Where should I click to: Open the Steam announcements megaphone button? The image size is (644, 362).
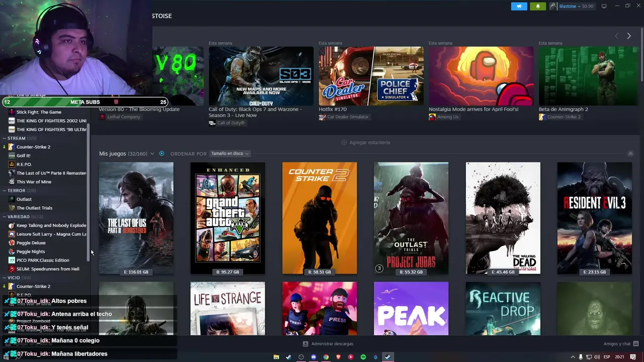[x=519, y=6]
